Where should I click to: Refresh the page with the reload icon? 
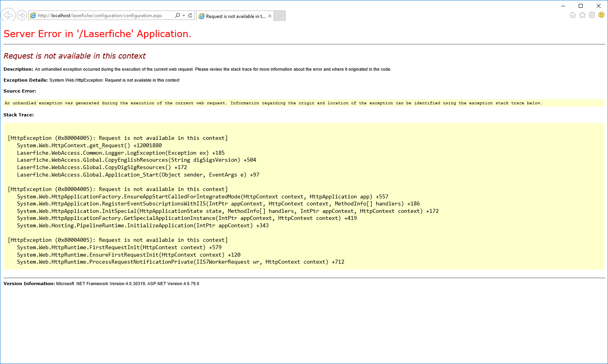[190, 15]
